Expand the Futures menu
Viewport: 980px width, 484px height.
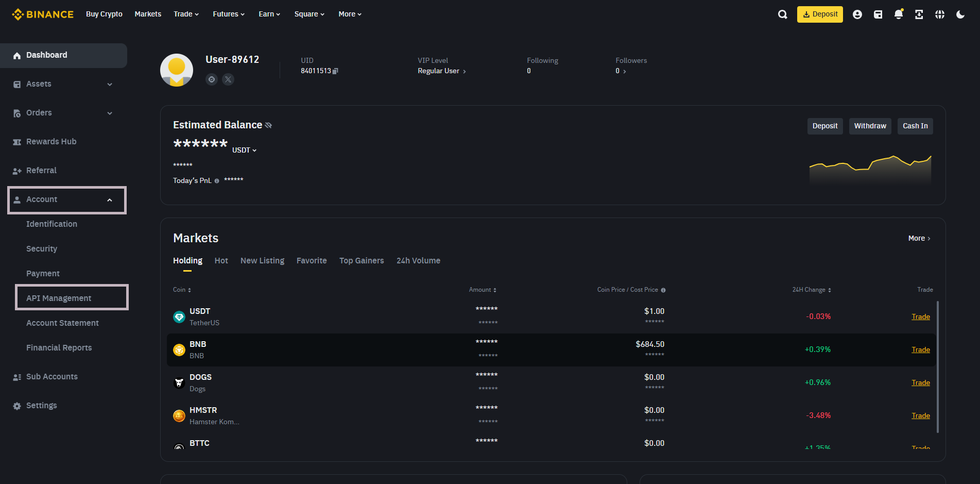point(229,14)
